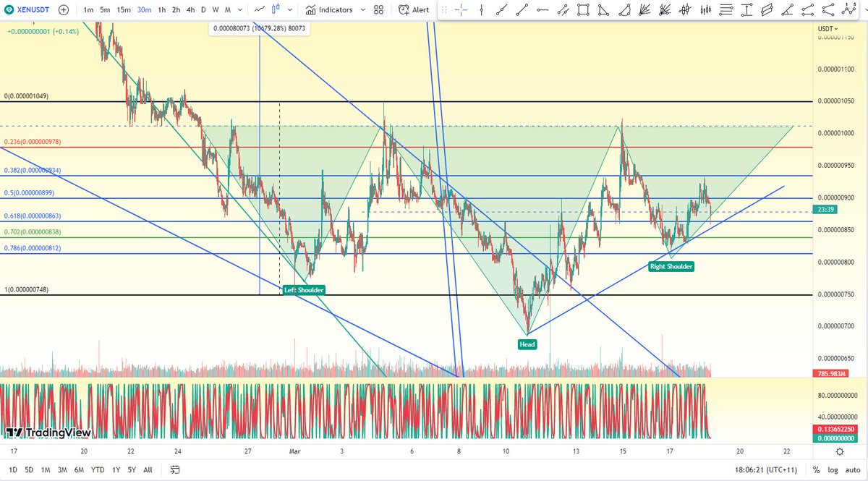Select the 4h interval
The image size is (868, 481).
pos(191,10)
